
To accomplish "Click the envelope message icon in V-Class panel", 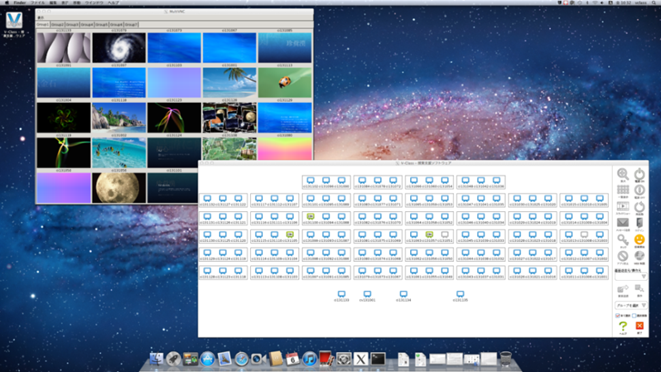I will [x=623, y=222].
